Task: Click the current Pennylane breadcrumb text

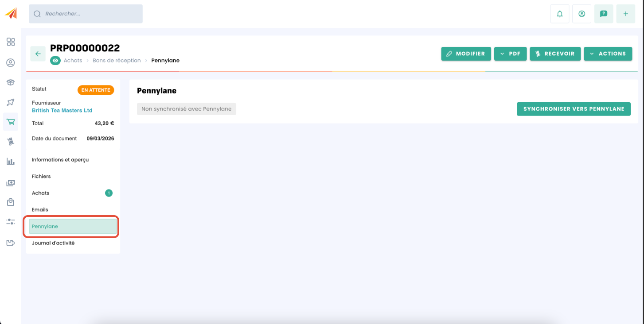Action: 165,61
